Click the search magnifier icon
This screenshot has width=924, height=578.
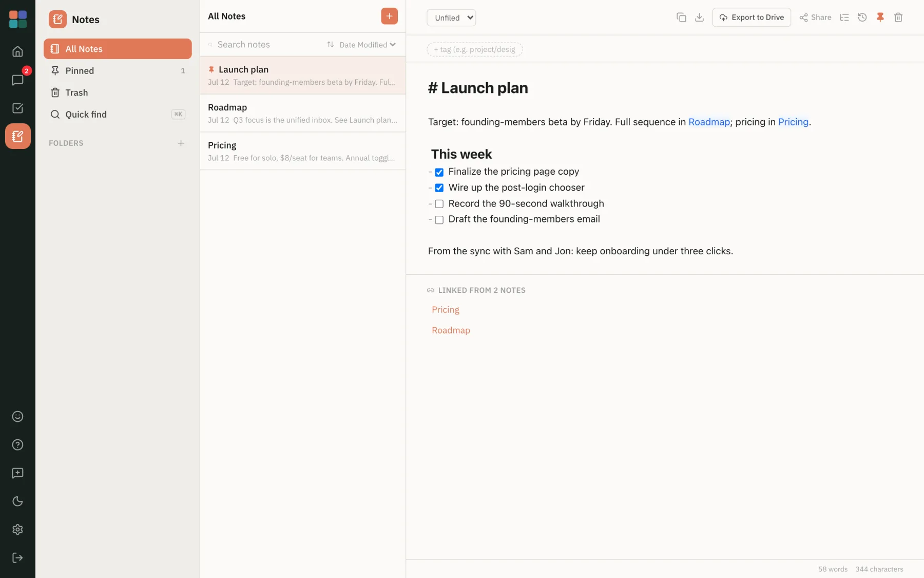click(210, 45)
